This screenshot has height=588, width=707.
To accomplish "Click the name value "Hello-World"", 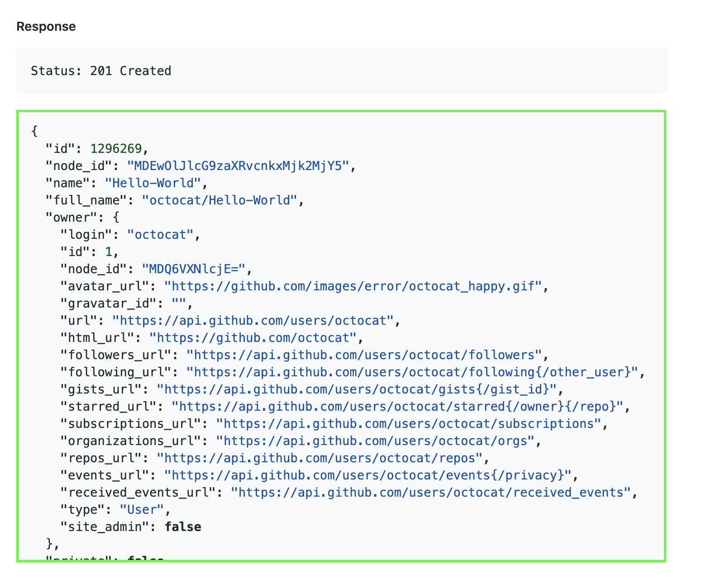I will (153, 183).
